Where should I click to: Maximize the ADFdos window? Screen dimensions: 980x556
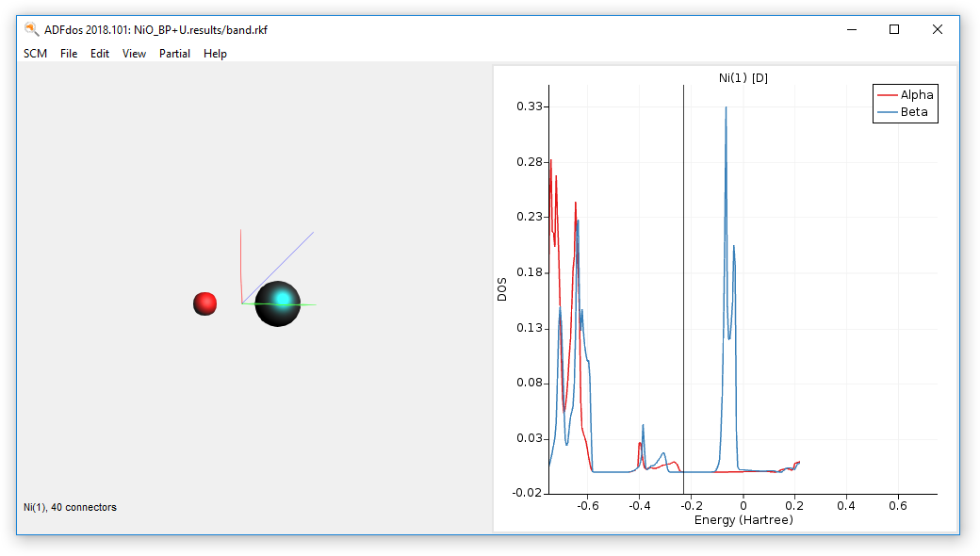click(x=894, y=29)
